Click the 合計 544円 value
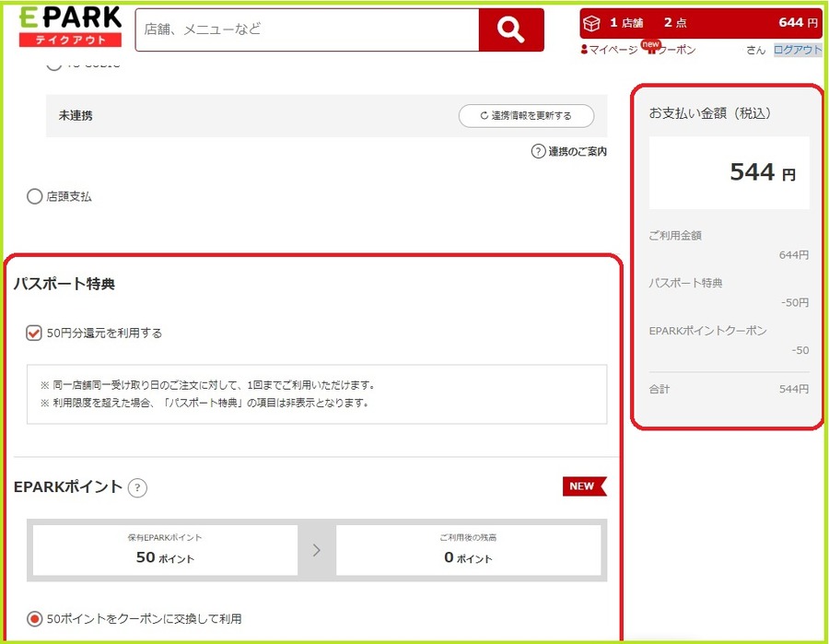The height and width of the screenshot is (644, 829). pos(794,390)
